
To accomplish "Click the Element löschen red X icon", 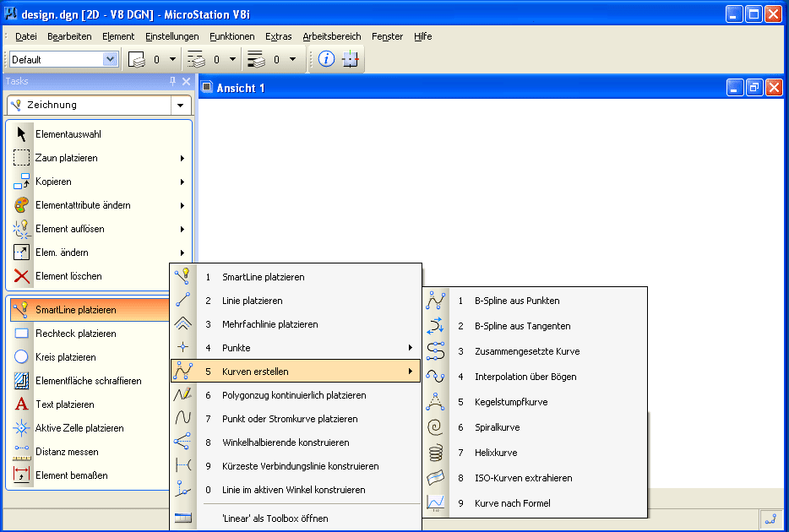I will click(x=22, y=276).
